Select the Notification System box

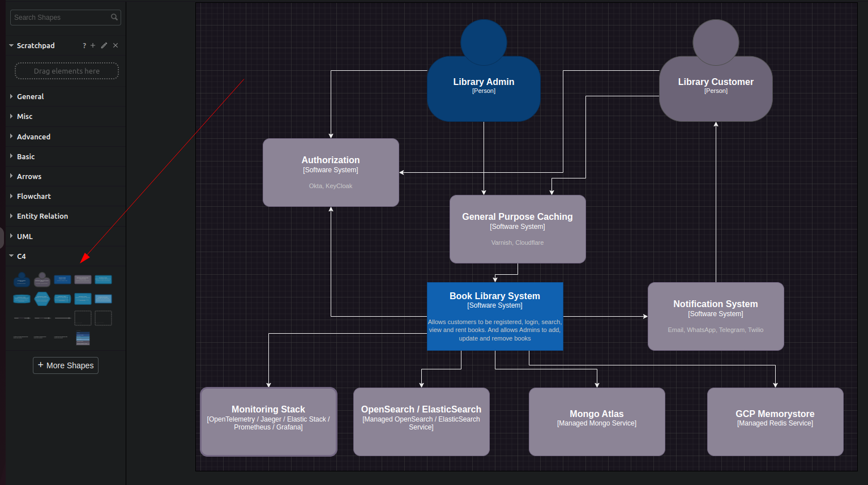(x=716, y=316)
